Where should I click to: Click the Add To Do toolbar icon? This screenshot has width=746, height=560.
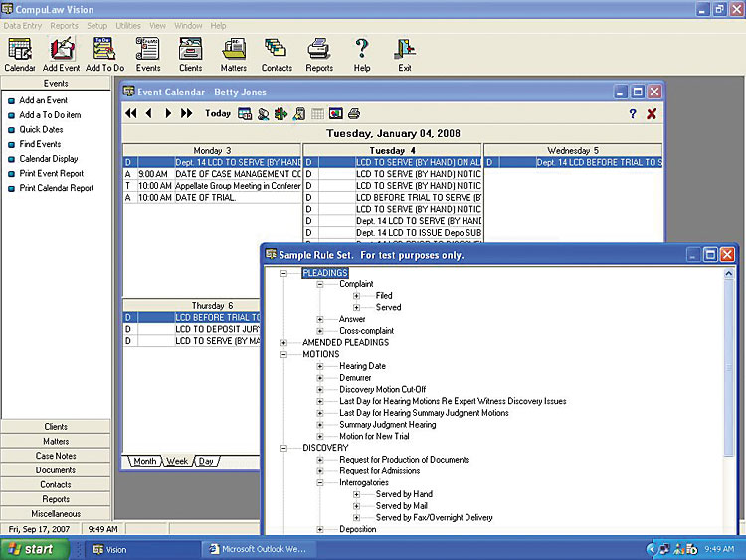(104, 55)
